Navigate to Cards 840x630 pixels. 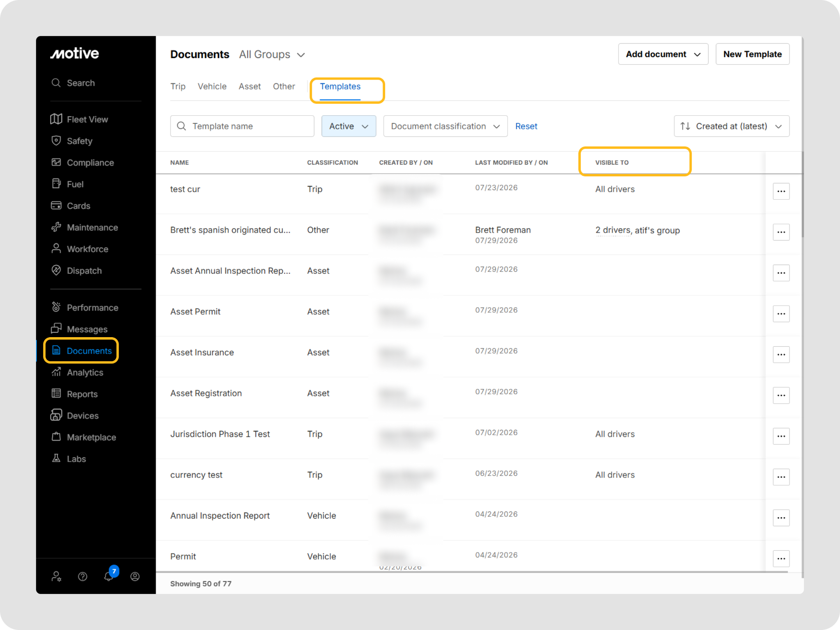pos(71,206)
